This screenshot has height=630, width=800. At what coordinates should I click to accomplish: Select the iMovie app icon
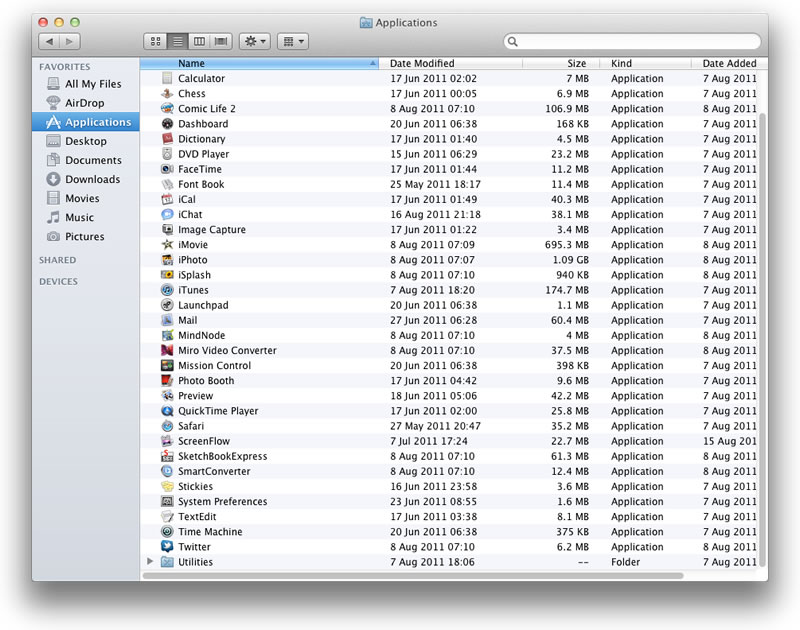click(167, 245)
